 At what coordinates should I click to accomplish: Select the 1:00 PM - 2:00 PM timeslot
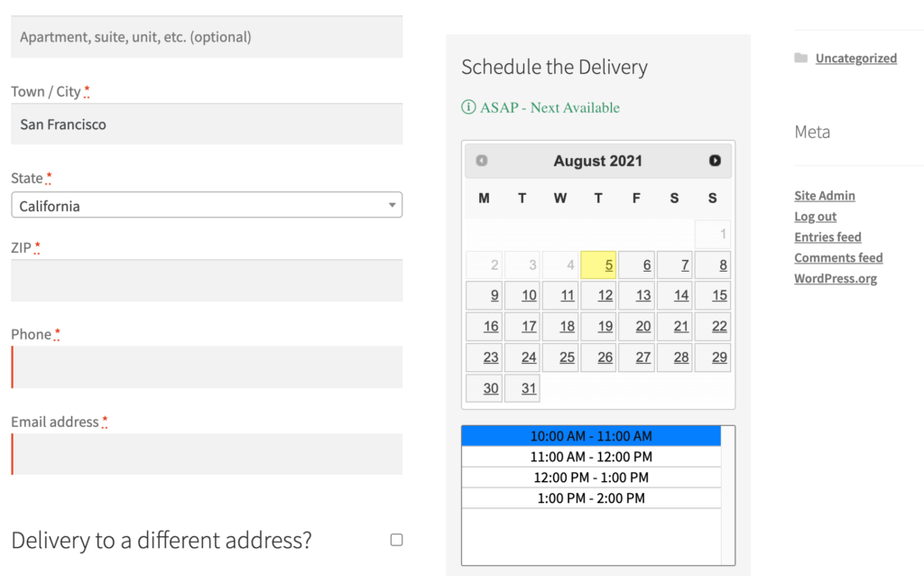[x=591, y=497]
